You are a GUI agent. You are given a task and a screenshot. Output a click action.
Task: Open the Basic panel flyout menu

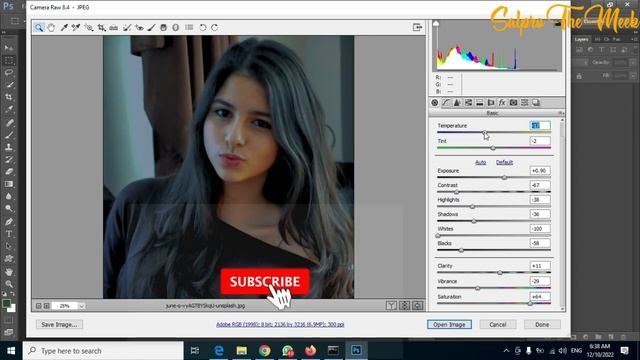tap(561, 113)
